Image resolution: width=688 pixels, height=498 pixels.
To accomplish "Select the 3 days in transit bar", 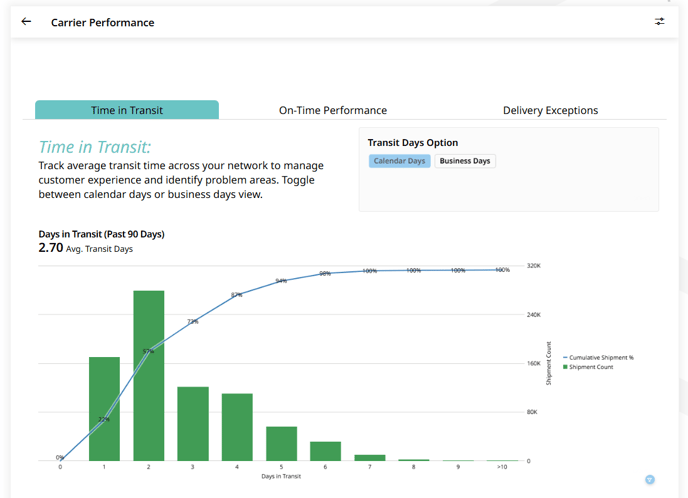I will (x=193, y=423).
